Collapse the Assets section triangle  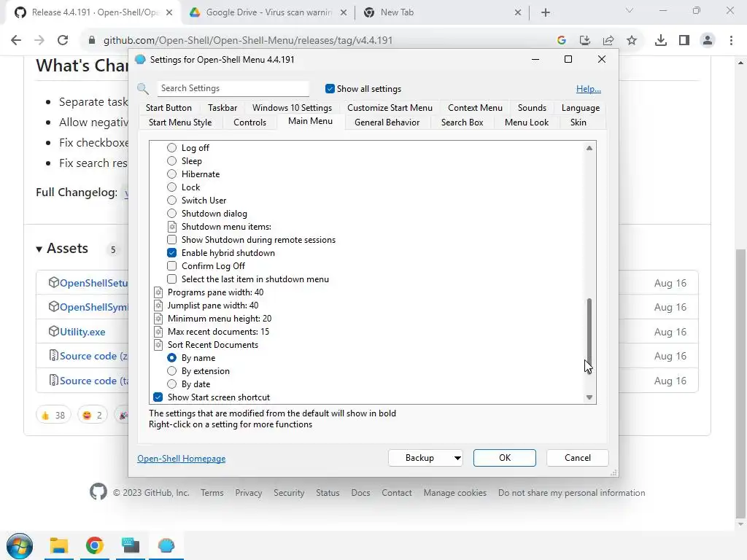[x=39, y=249]
